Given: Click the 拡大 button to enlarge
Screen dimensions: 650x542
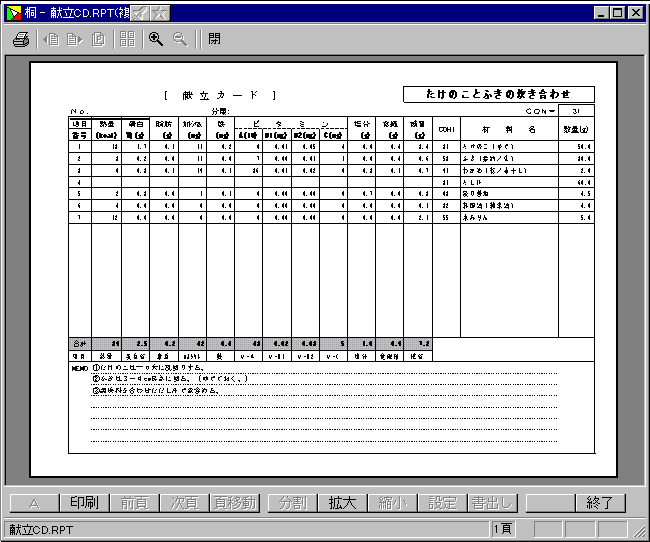Looking at the screenshot, I should (x=342, y=503).
